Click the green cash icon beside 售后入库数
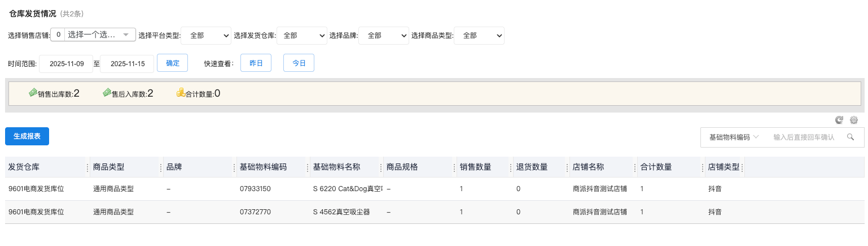This screenshot has width=868, height=246. tap(107, 93)
